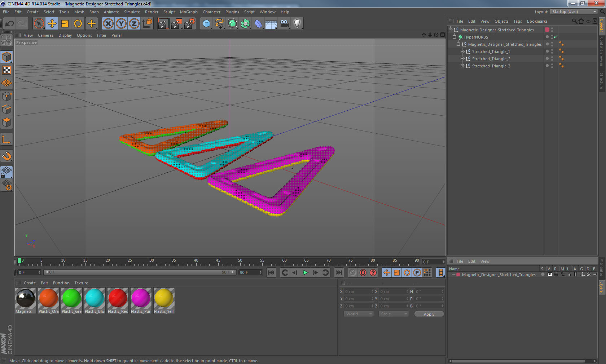Viewport: 606px width, 364px height.
Task: Click the Apply button
Action: coord(429,314)
